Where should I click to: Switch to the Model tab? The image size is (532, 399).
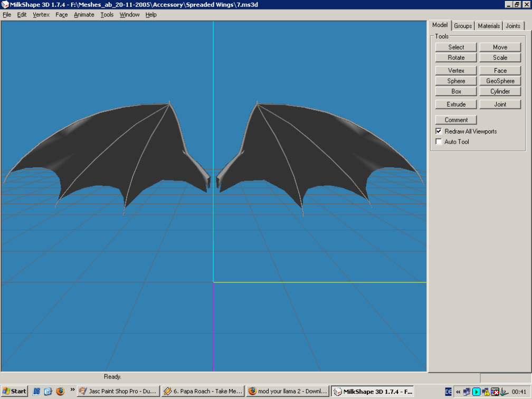tap(440, 25)
